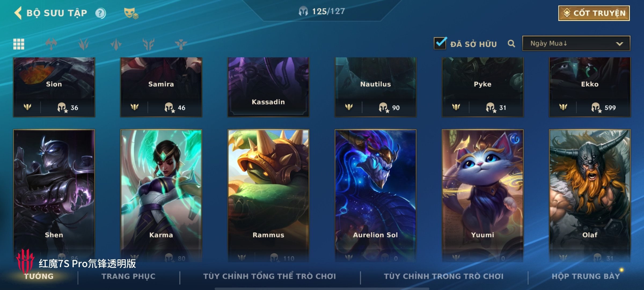Select the Ekko champion card
This screenshot has height=290, width=644.
tap(590, 87)
